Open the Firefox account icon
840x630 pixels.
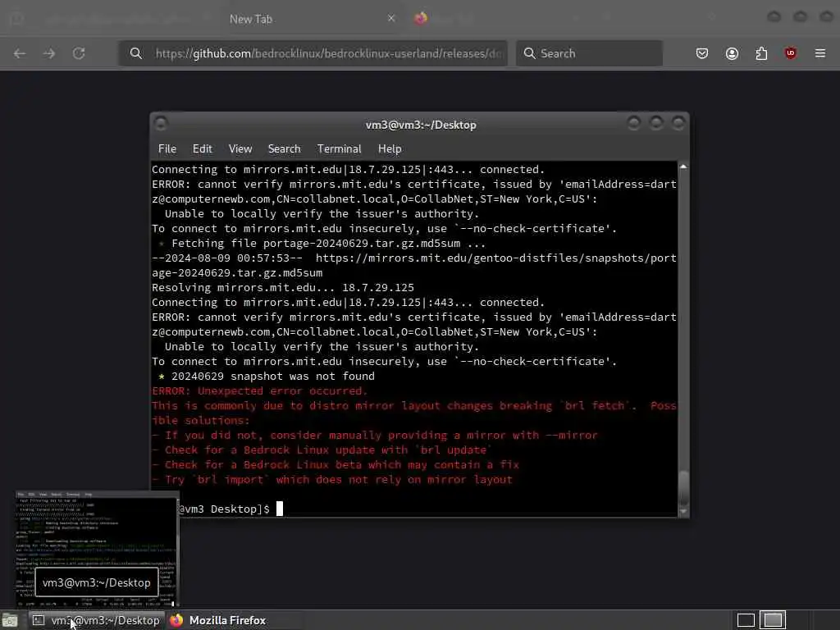click(x=732, y=53)
